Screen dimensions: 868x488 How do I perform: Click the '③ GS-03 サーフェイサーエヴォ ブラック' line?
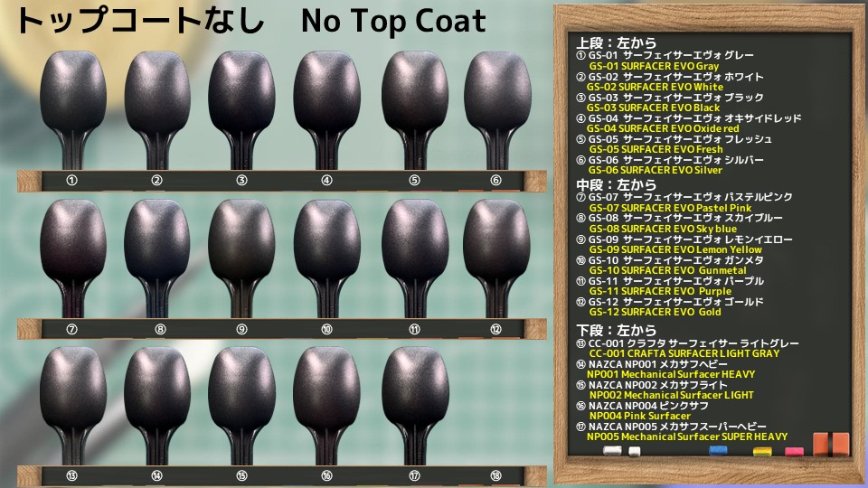pos(670,98)
